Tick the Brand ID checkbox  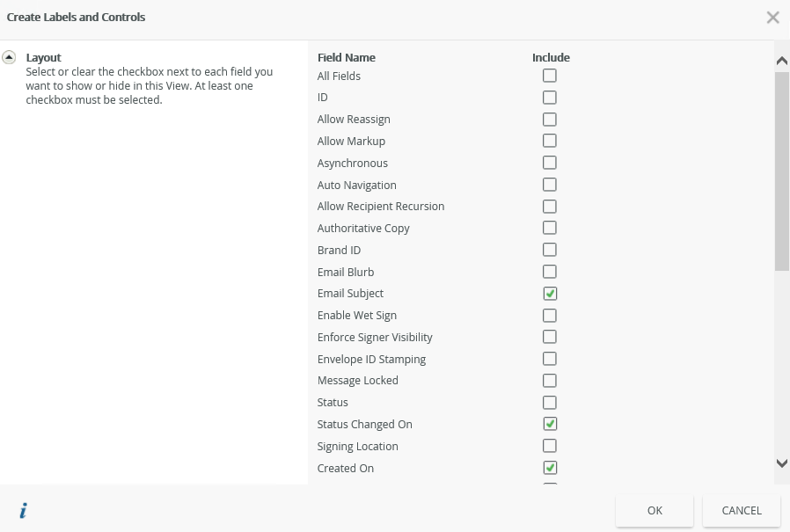(x=550, y=250)
